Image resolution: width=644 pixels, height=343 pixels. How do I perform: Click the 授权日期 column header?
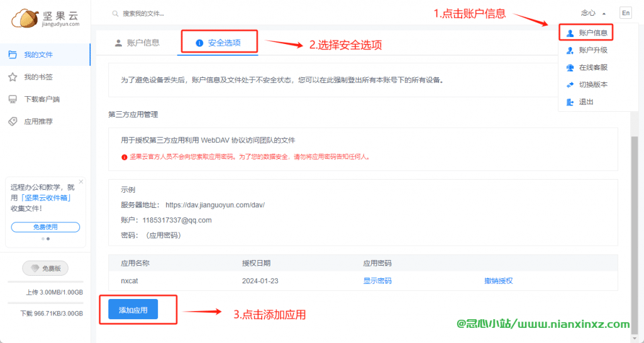click(x=257, y=263)
